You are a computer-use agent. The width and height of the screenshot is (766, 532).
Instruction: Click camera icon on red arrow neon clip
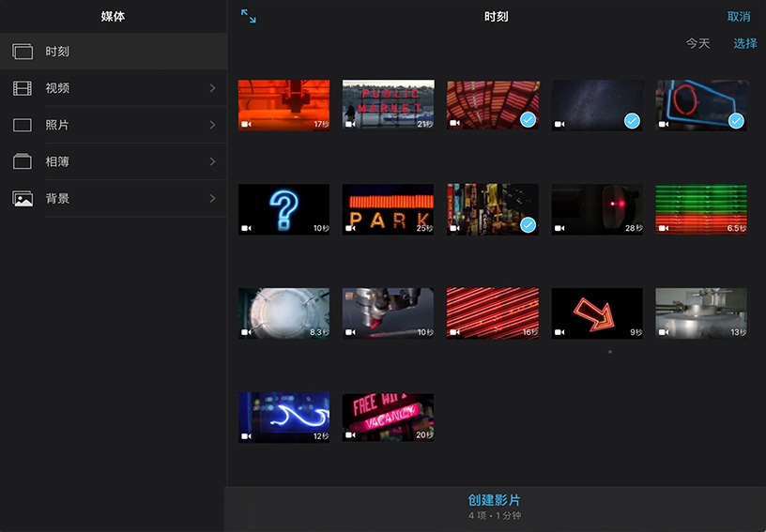tap(560, 332)
